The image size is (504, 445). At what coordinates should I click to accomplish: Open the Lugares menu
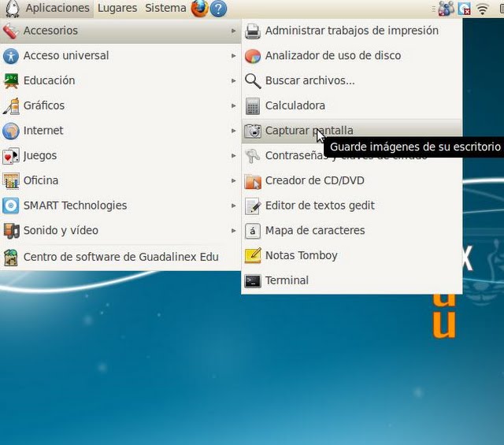click(x=117, y=9)
